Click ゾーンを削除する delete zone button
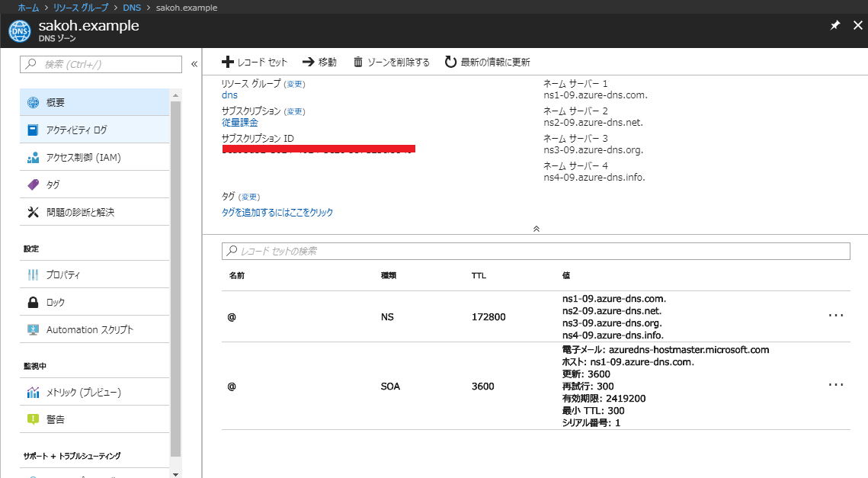Viewport: 868px width, 478px height. (x=392, y=62)
